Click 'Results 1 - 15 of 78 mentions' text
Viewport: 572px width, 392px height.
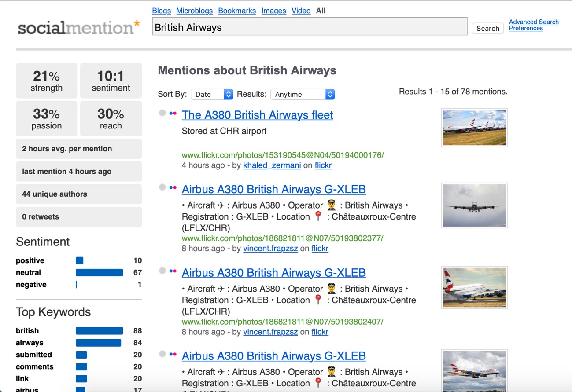click(x=453, y=92)
